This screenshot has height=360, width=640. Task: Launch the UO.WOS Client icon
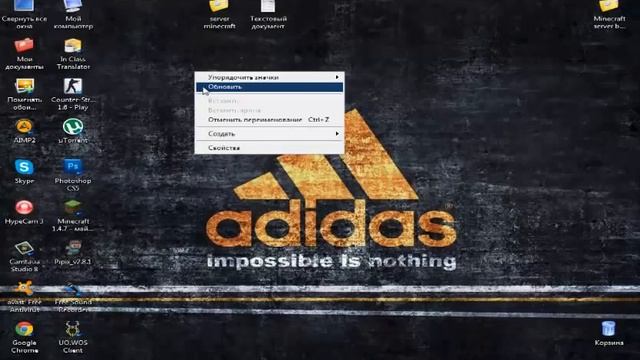[x=73, y=329]
